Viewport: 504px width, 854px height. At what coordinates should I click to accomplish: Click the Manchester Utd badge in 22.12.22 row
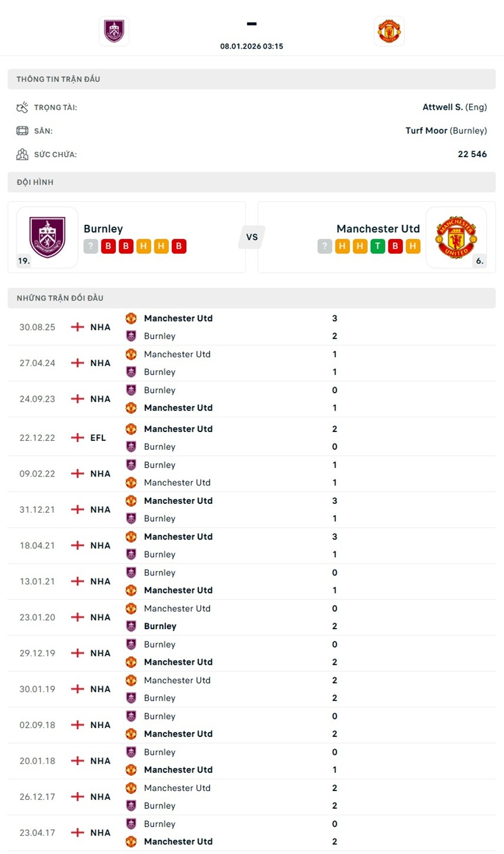pos(131,428)
